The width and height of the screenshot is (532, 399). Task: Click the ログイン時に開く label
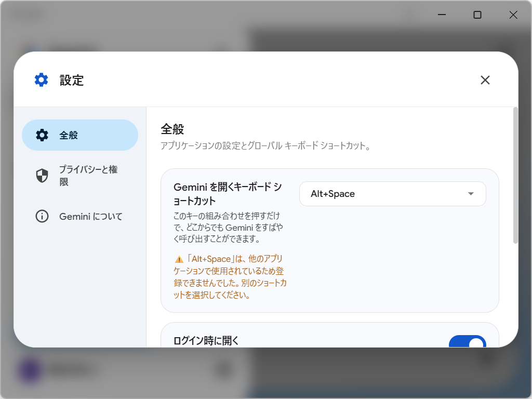click(x=206, y=340)
